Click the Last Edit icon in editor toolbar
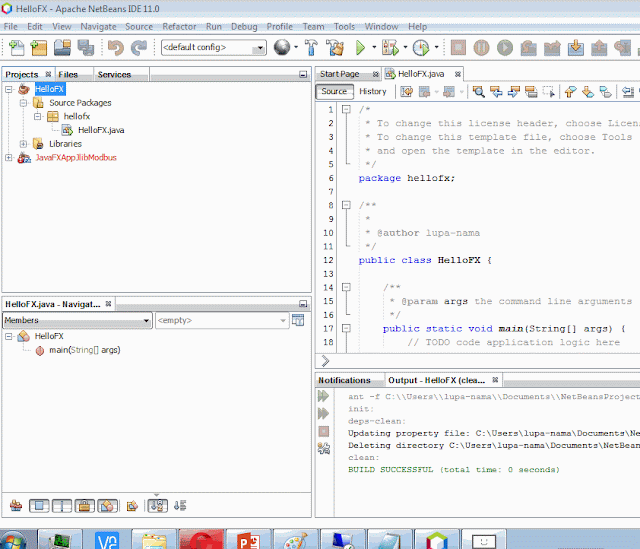640x549 pixels. (407, 91)
